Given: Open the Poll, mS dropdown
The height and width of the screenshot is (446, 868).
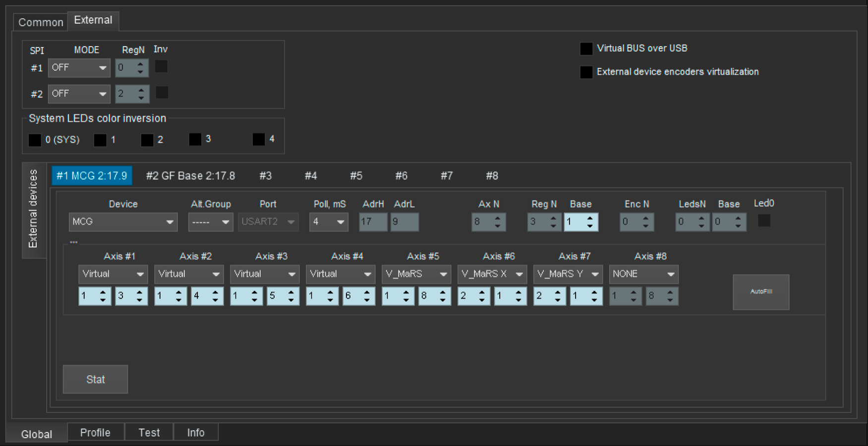Looking at the screenshot, I should (328, 222).
